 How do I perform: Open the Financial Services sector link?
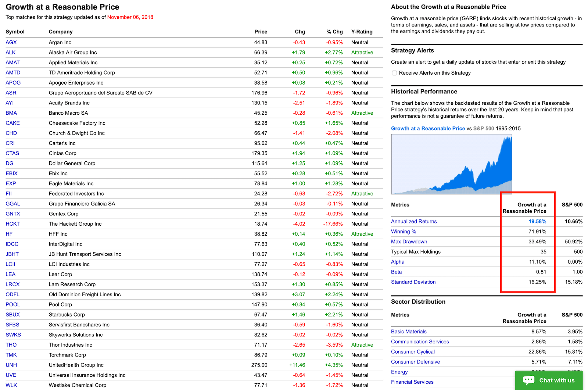(412, 382)
